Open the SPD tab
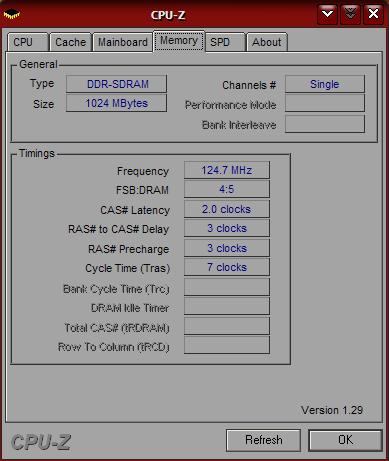389x461 pixels. 225,42
